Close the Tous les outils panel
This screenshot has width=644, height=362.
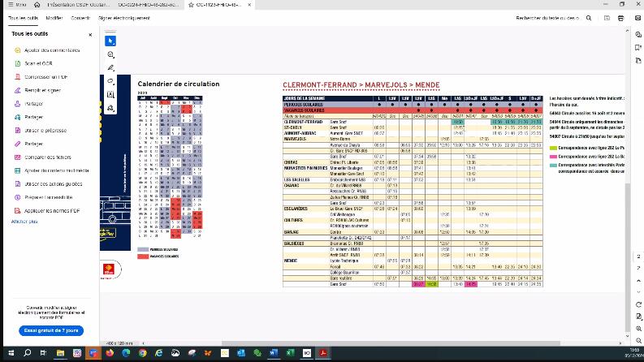click(90, 35)
